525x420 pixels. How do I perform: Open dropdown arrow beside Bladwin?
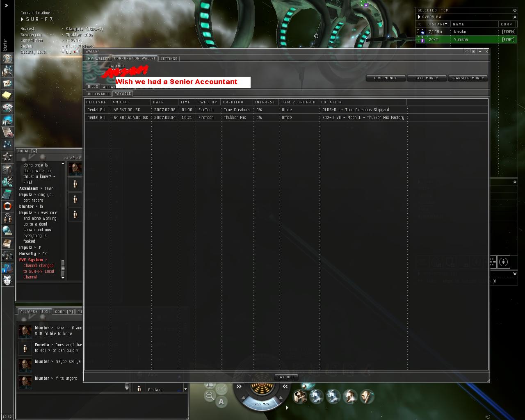pos(185,389)
